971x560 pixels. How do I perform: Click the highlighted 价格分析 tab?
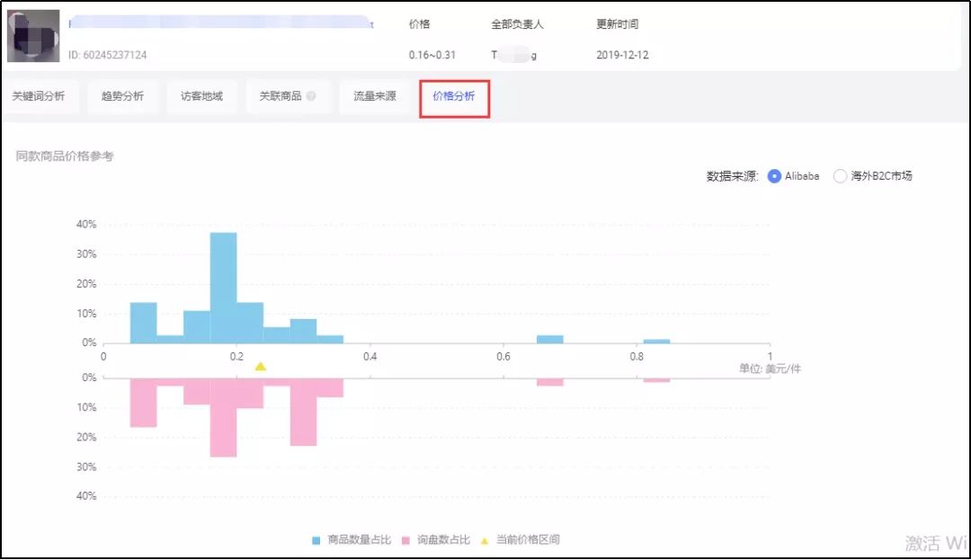pyautogui.click(x=453, y=97)
